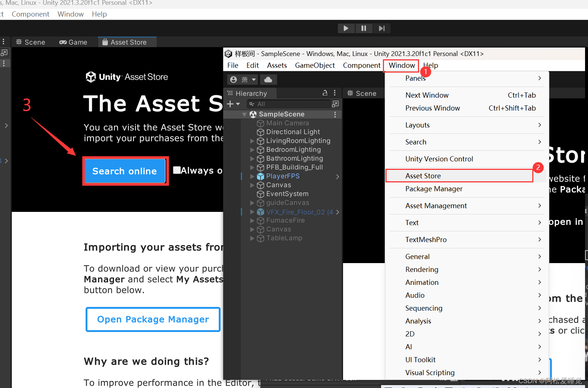
Task: Switch to the Scene tab in outer window
Action: [31, 42]
